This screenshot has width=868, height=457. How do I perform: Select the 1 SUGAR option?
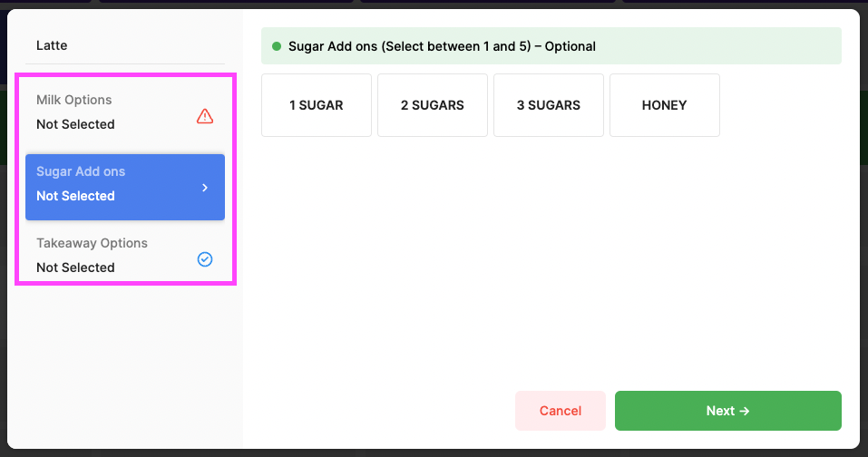tap(316, 105)
